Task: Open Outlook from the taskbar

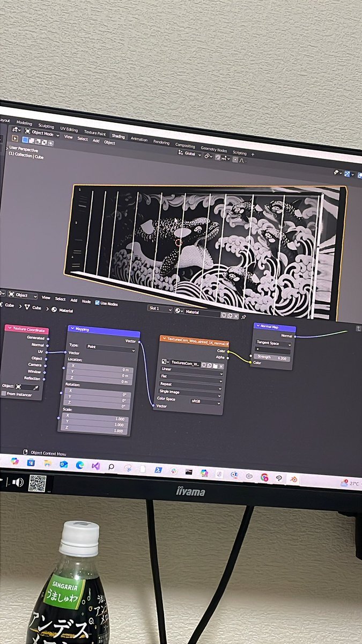Action: 64,464
